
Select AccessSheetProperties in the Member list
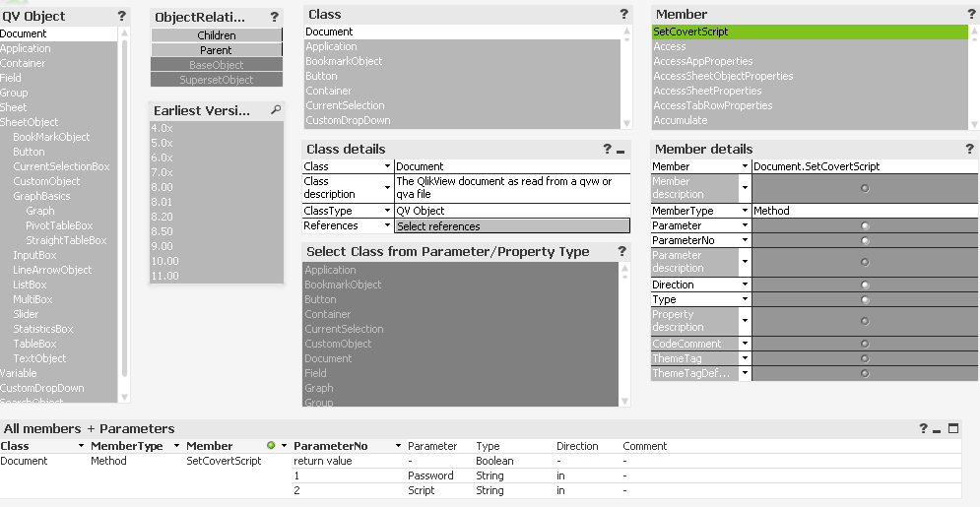point(707,91)
